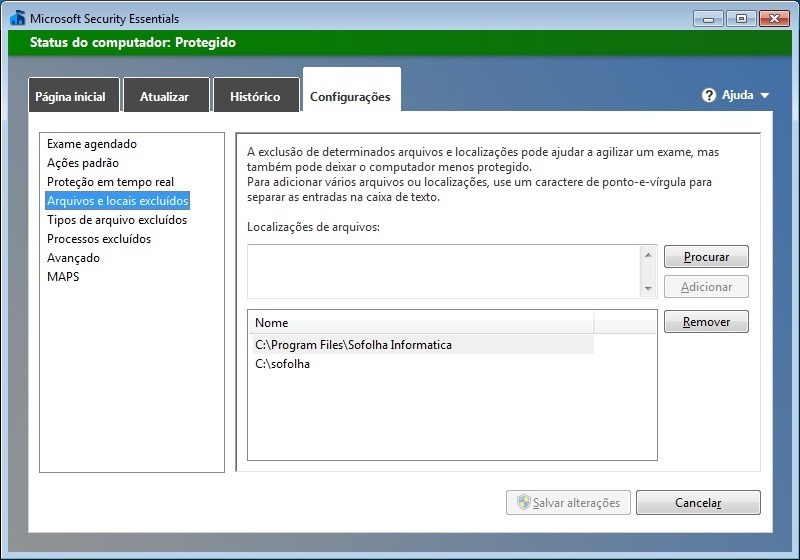This screenshot has width=800, height=560.
Task: Click the scroll down arrow of the locations box
Action: coord(648,289)
